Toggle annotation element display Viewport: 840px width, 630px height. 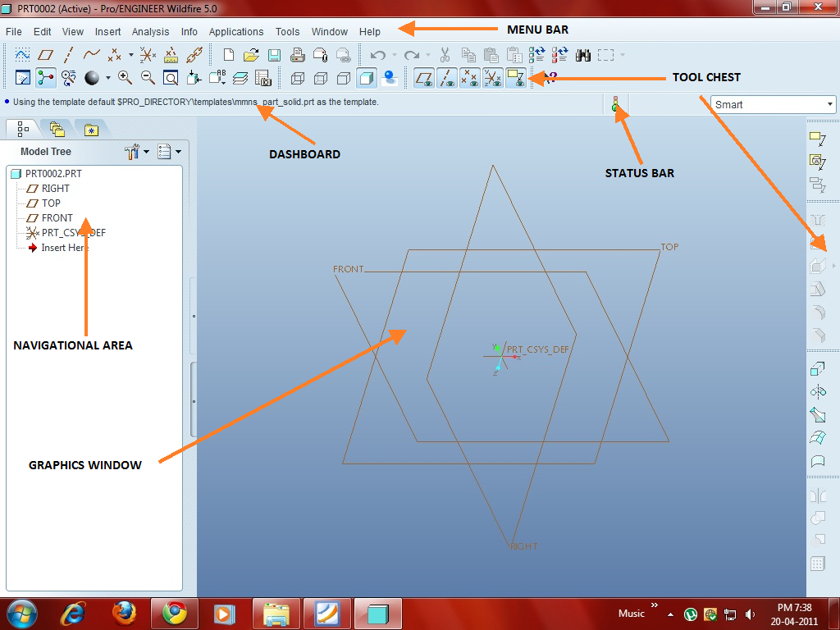click(516, 78)
